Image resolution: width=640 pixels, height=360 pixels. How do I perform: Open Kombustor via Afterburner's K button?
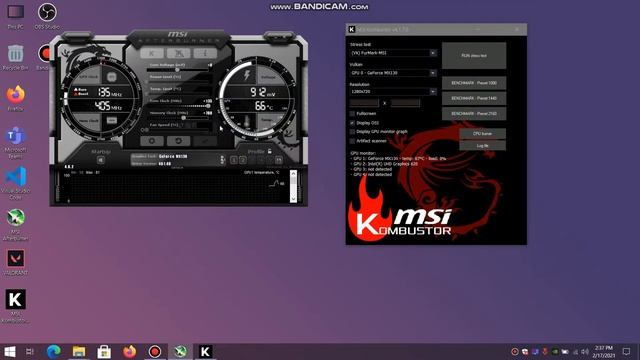152,53
